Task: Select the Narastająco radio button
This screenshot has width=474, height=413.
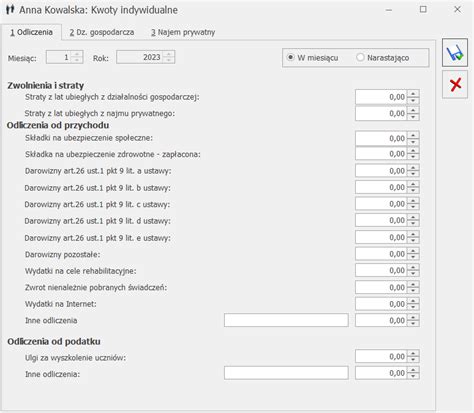Action: (x=360, y=57)
